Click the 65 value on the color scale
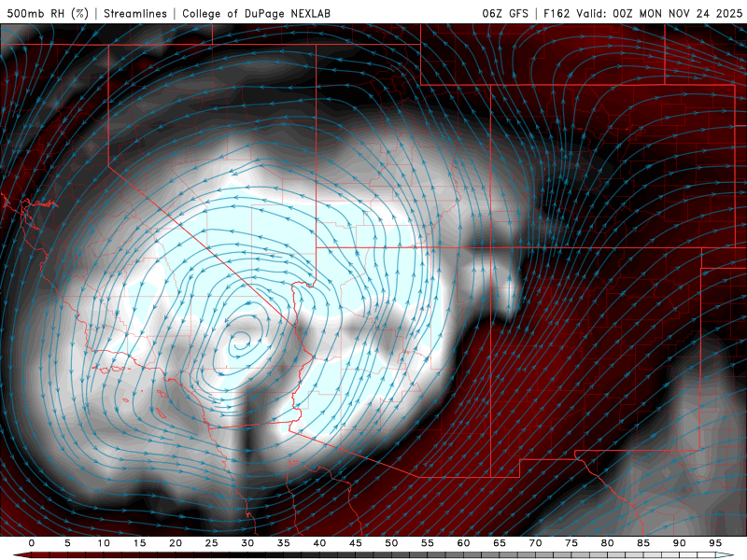 pos(500,543)
